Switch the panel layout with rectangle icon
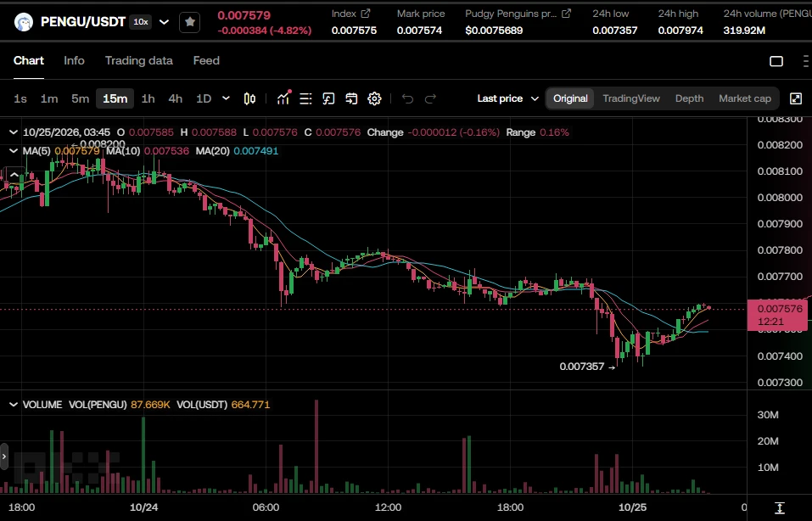The height and width of the screenshot is (521, 812). [x=776, y=61]
